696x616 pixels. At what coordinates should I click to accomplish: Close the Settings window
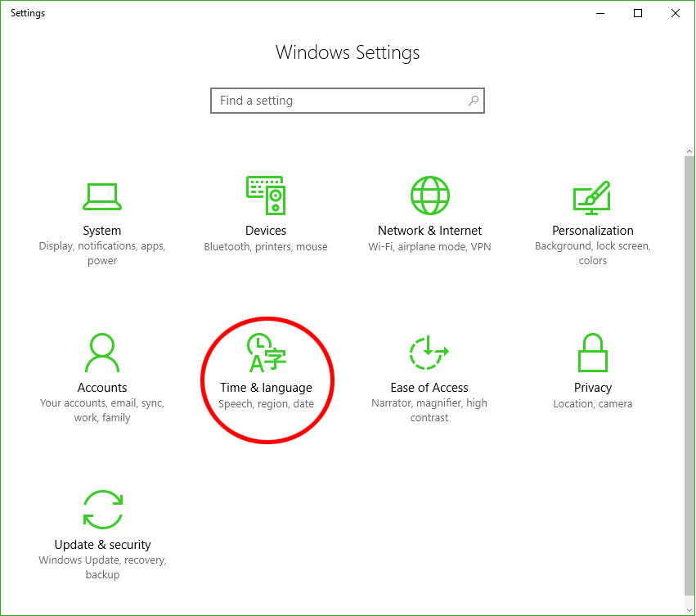pos(675,13)
